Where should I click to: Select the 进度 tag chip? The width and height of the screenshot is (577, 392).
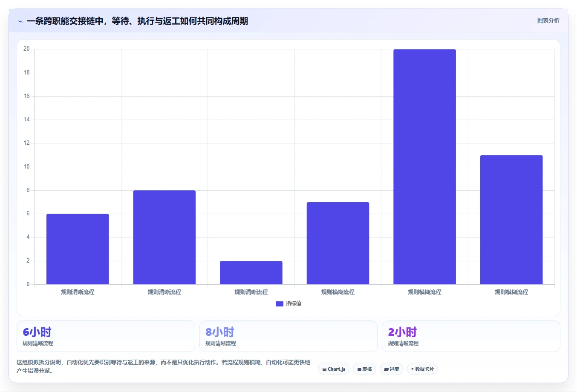point(392,369)
